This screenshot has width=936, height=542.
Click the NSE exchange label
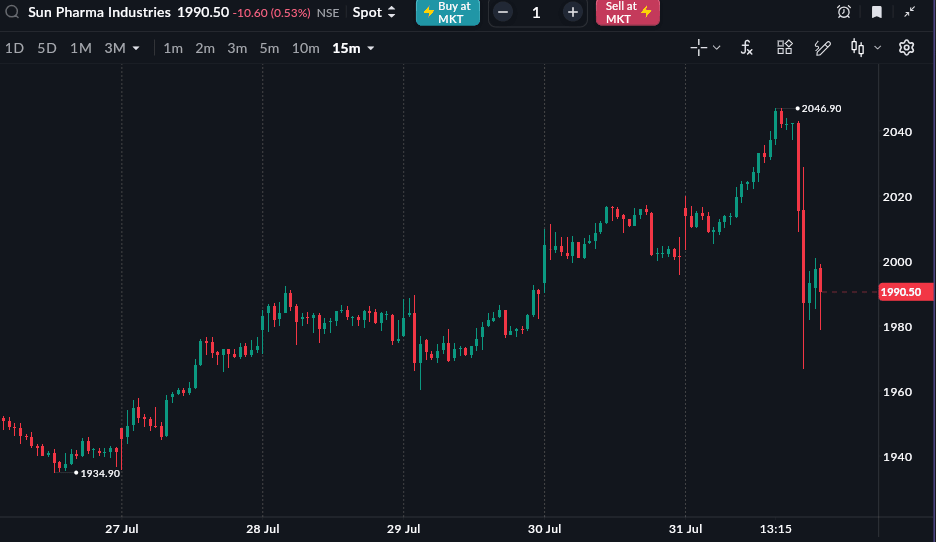pos(328,13)
